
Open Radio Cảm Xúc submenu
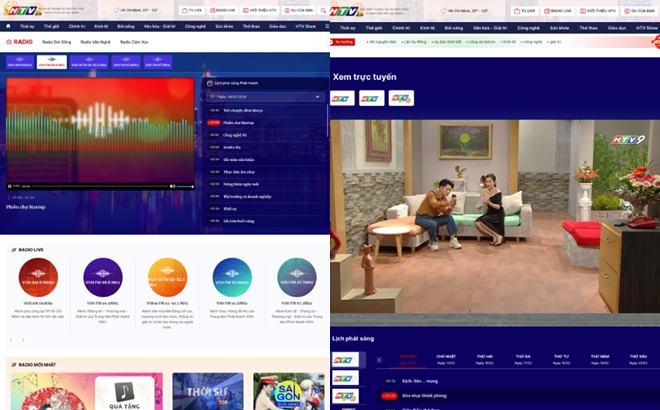[x=134, y=42]
